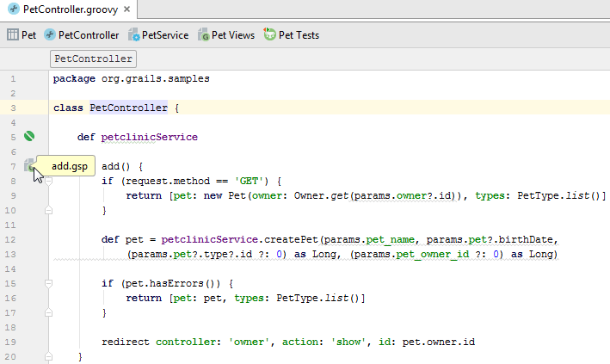Viewport: 610px width, 364px height.
Task: Click the PetService icon in the navigation bar
Action: point(134,35)
